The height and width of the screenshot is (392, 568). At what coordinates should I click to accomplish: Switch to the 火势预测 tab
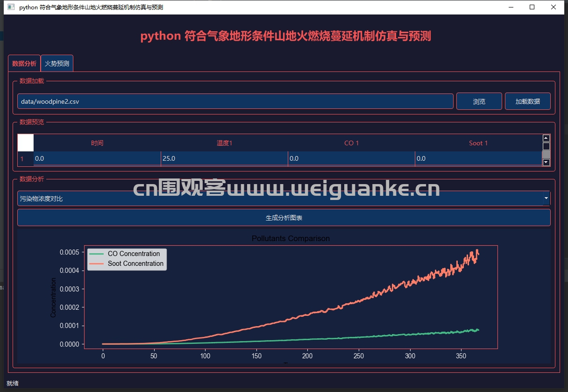pyautogui.click(x=57, y=64)
